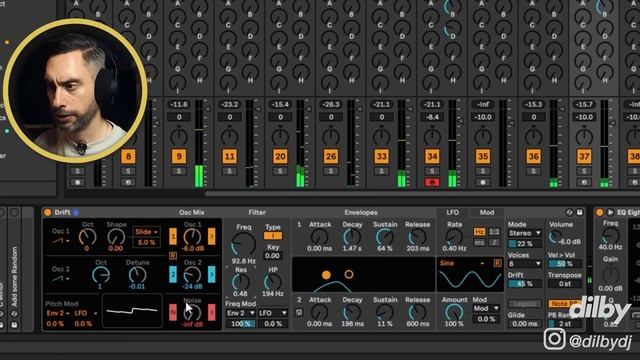The height and width of the screenshot is (360, 640).
Task: Adjust Drift amount 45 % slider
Action: coord(525,284)
